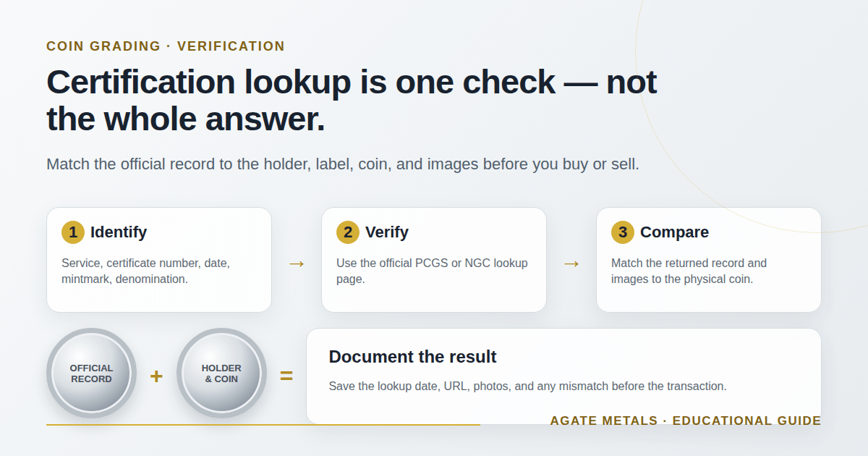
Task: Click the gold plus sign between coins
Action: click(x=156, y=376)
